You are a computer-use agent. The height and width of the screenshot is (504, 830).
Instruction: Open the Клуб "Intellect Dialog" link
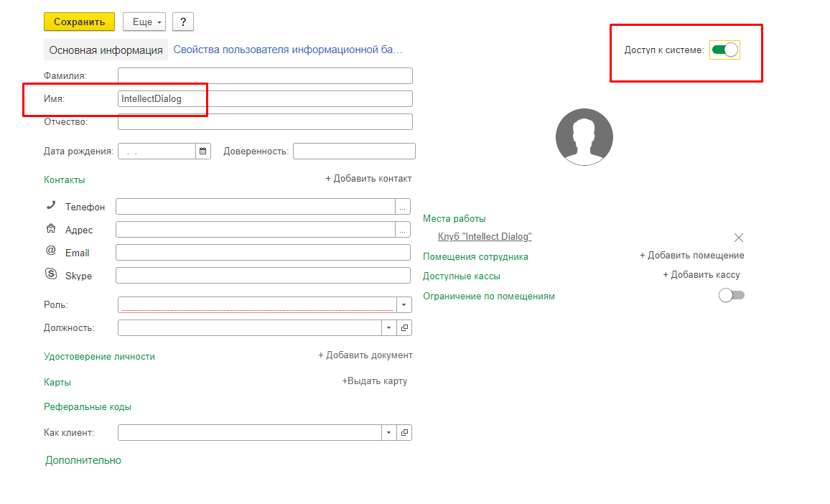pyautogui.click(x=485, y=237)
